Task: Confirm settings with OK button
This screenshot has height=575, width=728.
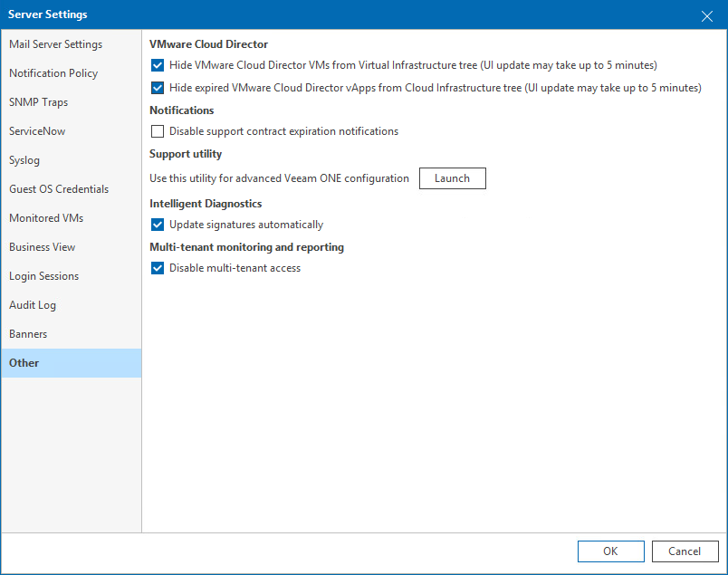Action: [x=610, y=551]
